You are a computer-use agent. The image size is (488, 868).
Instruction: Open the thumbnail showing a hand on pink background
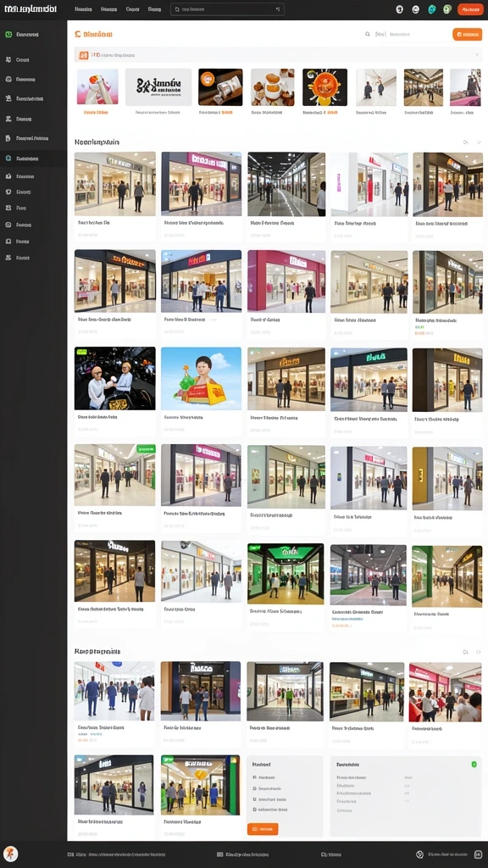97,87
